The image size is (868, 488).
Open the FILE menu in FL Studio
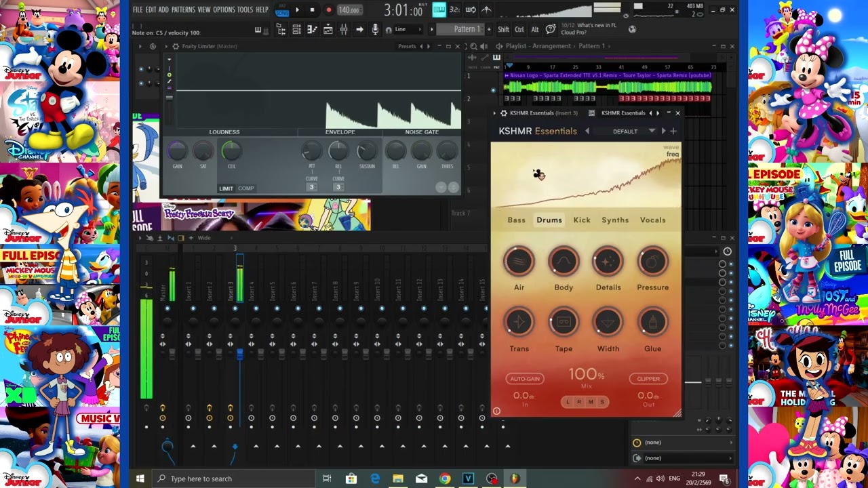tap(138, 9)
